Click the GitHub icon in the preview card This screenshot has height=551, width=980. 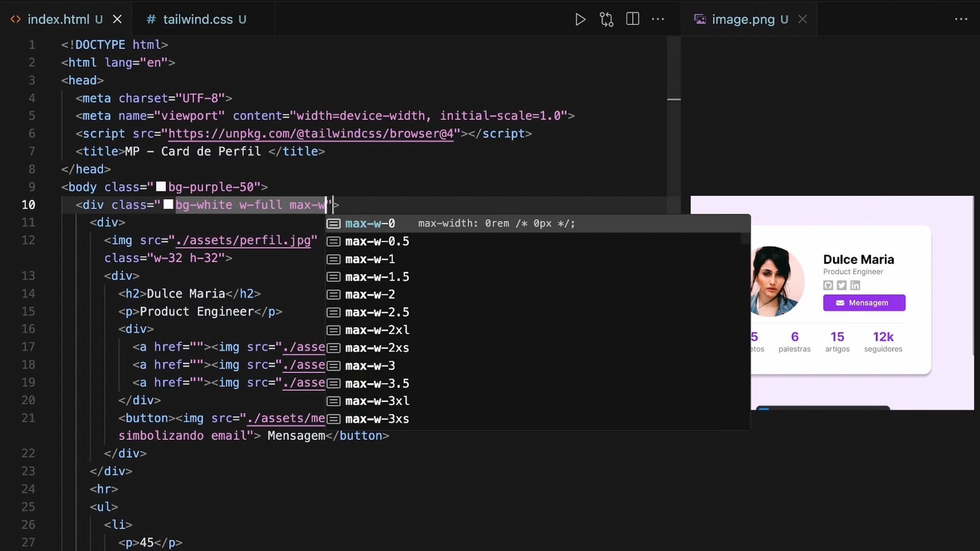click(x=828, y=285)
